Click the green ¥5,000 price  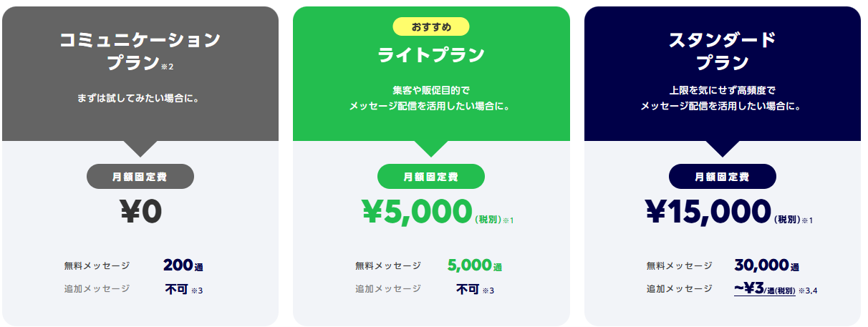tap(416, 211)
